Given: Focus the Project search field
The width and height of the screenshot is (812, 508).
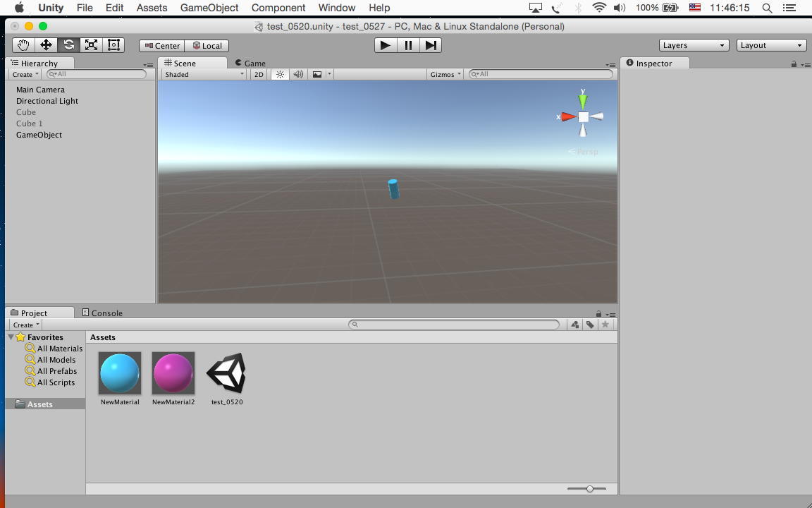Looking at the screenshot, I should tap(454, 325).
